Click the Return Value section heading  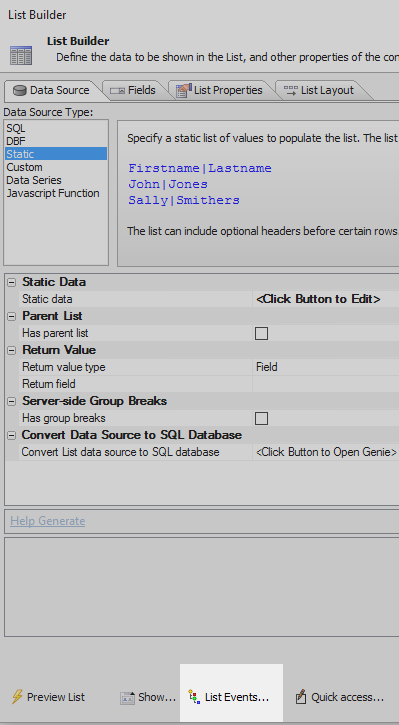tap(59, 350)
